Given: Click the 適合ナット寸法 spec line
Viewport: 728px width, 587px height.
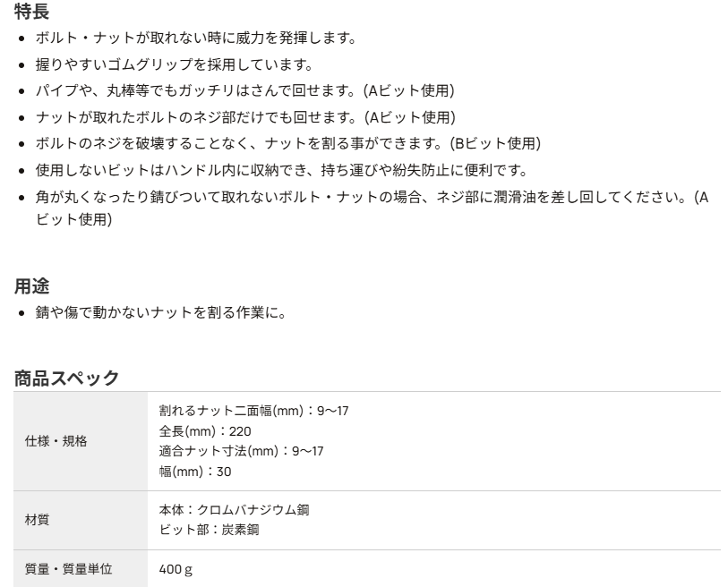Looking at the screenshot, I should (241, 450).
